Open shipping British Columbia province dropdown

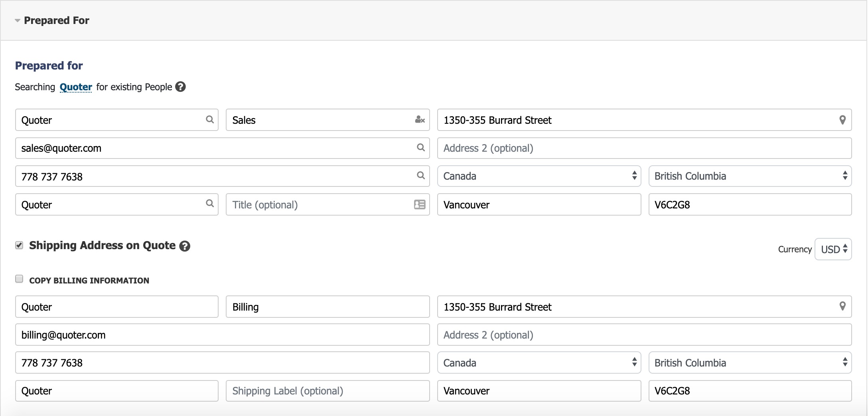(750, 363)
